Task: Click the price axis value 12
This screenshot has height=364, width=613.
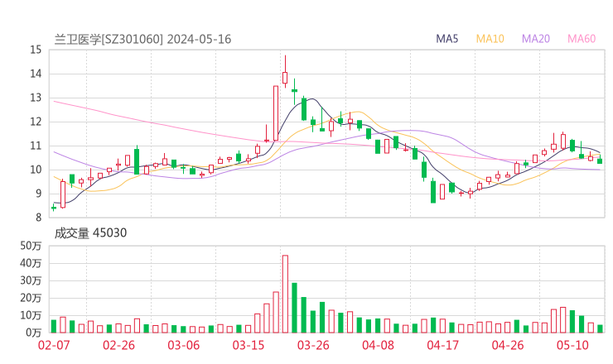Action: coord(36,122)
